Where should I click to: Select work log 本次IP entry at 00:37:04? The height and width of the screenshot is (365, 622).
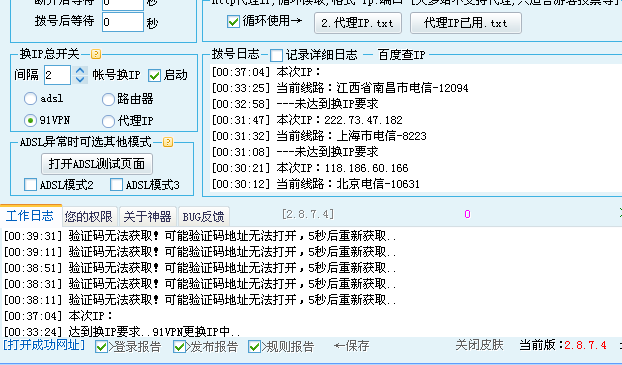58,316
